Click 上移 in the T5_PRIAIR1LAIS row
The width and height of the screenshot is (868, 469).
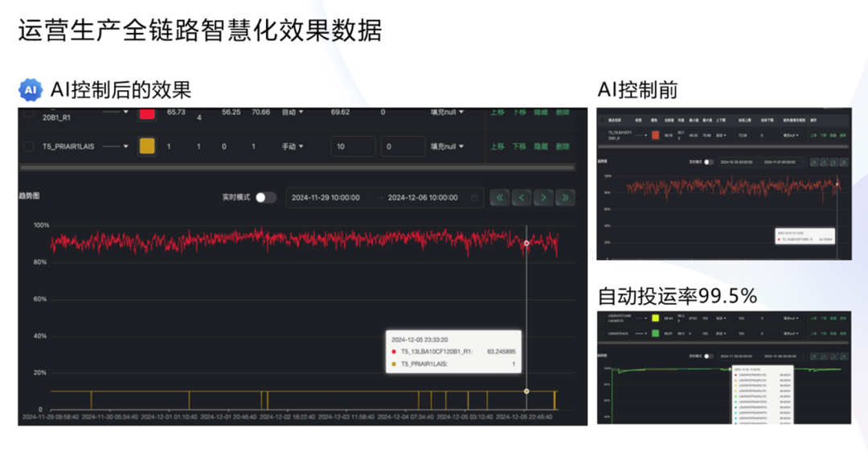497,146
